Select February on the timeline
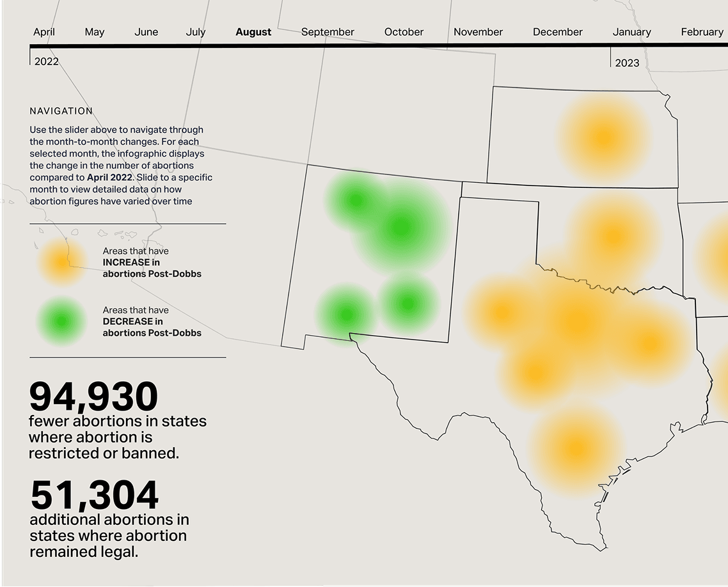 tap(702, 32)
